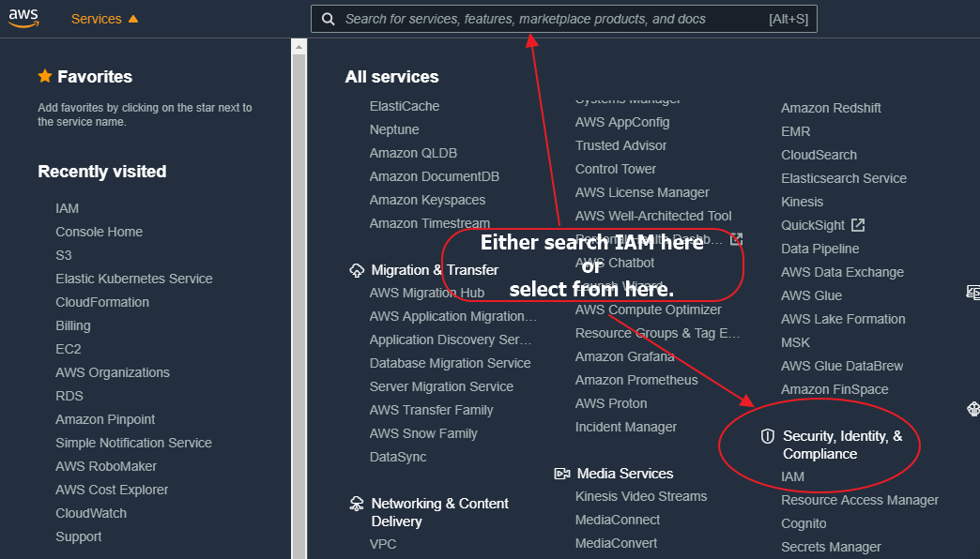Click QuickSight external link icon
The height and width of the screenshot is (559, 980).
[x=858, y=225]
